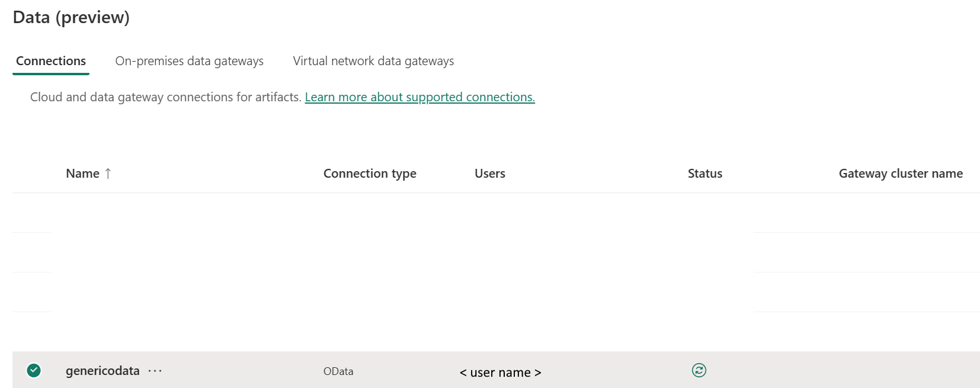This screenshot has height=388, width=980.
Task: Sort by Connection type column header
Action: tap(370, 174)
